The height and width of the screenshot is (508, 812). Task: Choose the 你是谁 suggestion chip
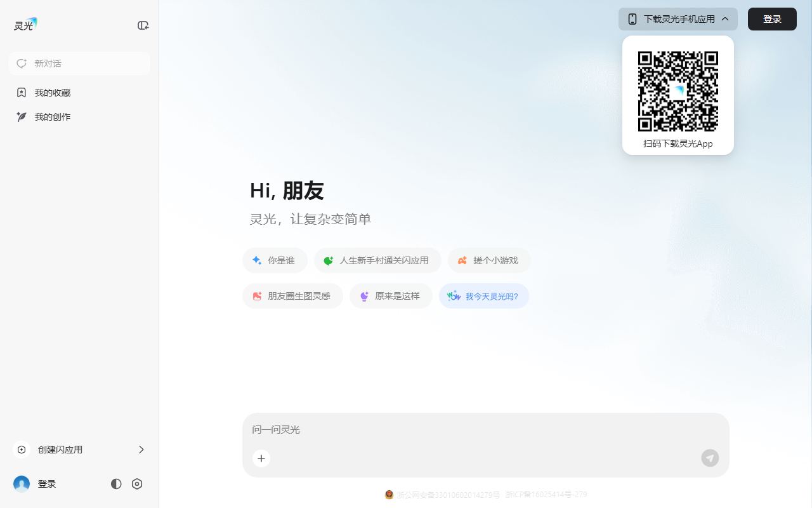point(275,260)
